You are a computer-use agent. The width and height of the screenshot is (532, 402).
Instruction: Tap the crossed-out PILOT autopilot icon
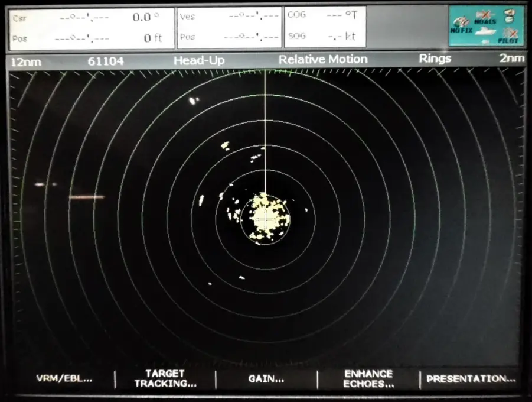tap(508, 36)
